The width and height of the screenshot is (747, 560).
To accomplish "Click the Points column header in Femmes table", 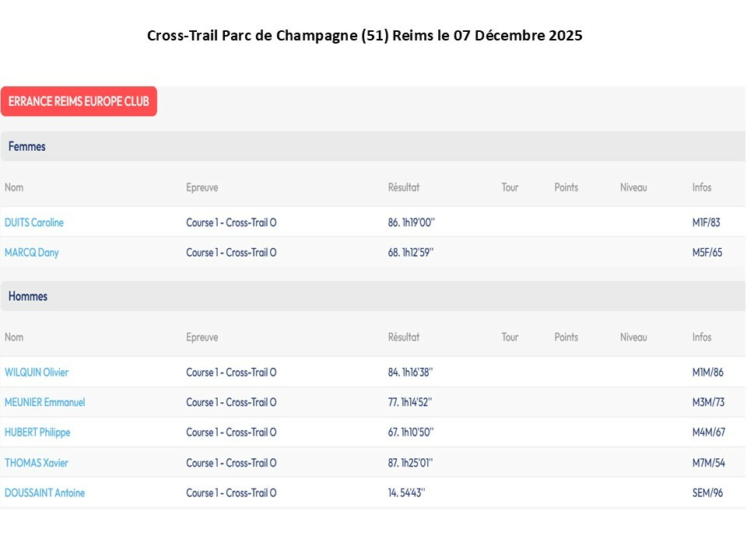I will click(566, 187).
